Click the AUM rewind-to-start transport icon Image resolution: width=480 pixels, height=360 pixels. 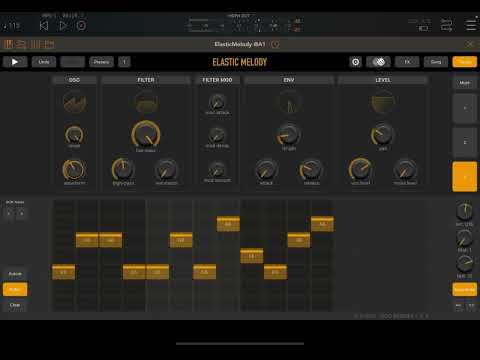(x=44, y=26)
